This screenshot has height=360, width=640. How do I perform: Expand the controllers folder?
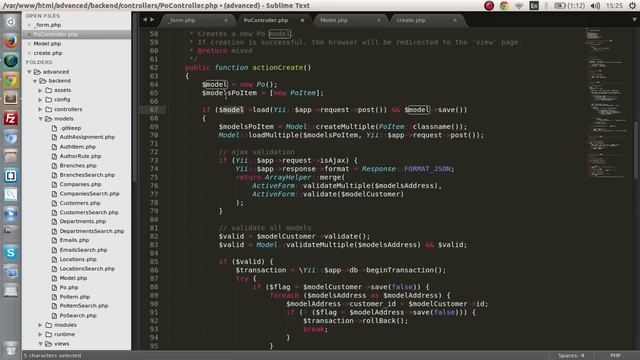coord(40,109)
